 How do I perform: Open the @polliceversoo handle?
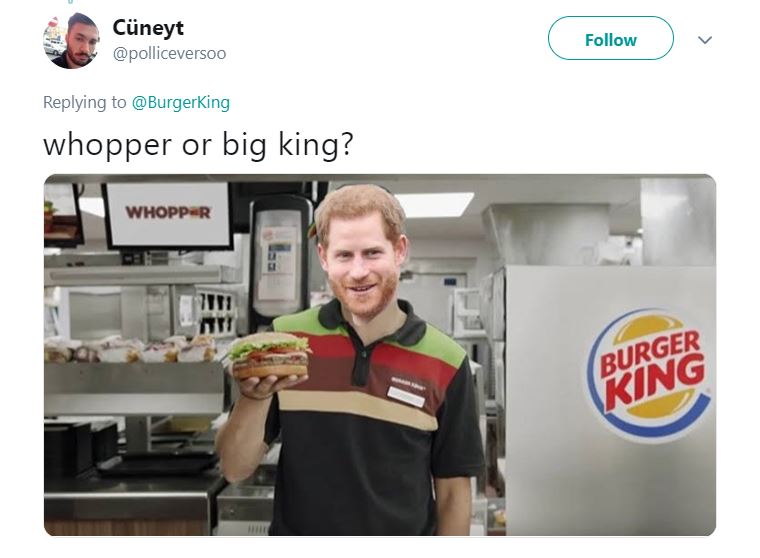[x=169, y=53]
